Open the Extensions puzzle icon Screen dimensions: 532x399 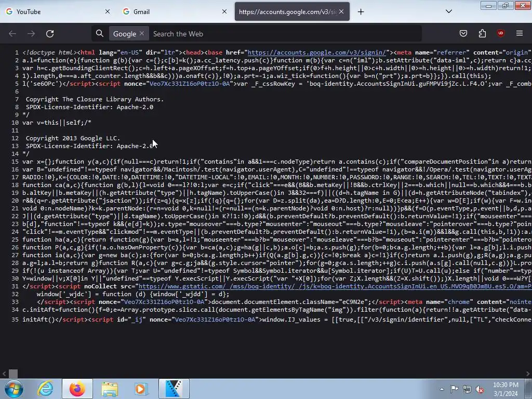[482, 33]
